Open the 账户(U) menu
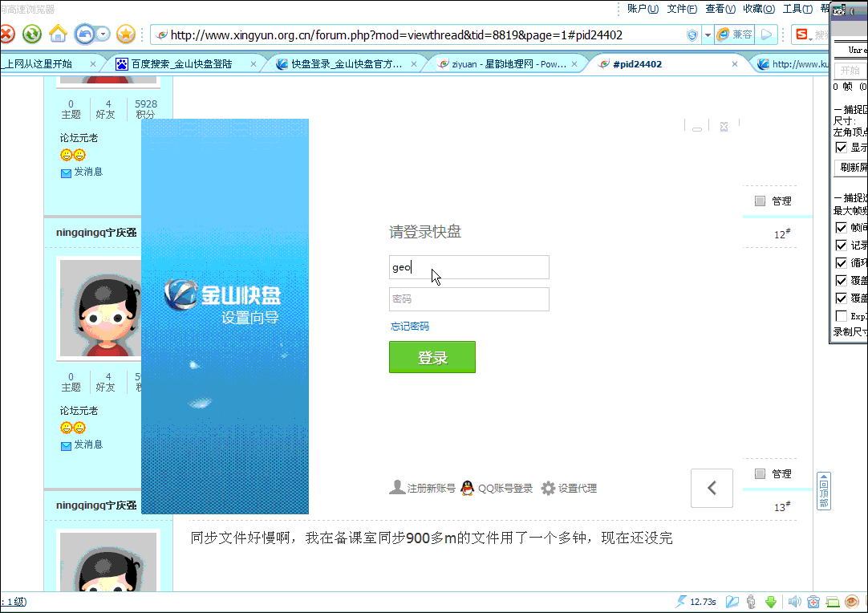This screenshot has width=868, height=613. point(643,9)
